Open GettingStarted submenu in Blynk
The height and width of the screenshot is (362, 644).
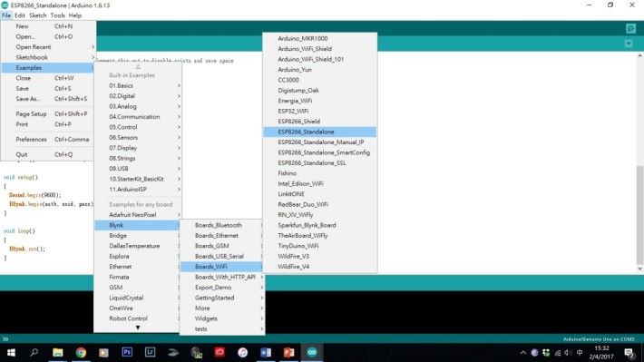pos(222,298)
